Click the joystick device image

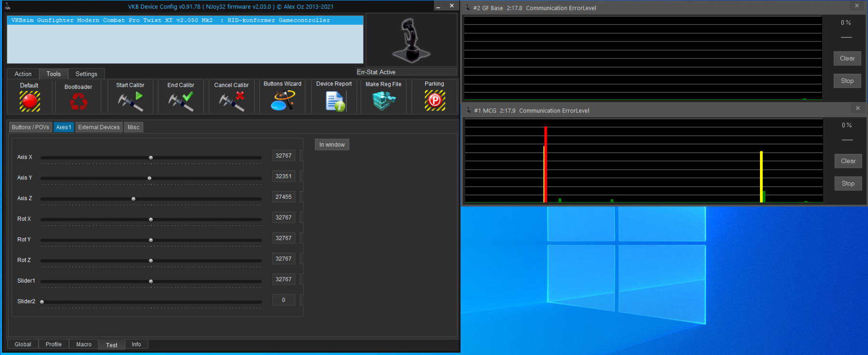click(411, 40)
